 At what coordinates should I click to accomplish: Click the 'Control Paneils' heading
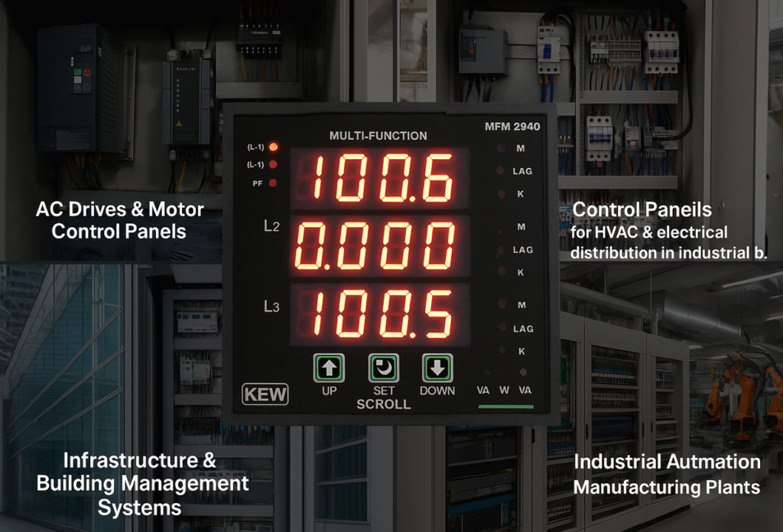pos(642,209)
